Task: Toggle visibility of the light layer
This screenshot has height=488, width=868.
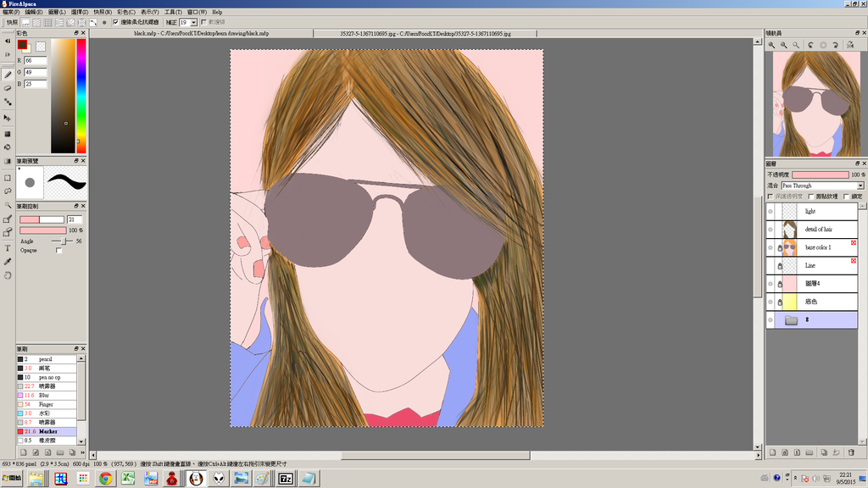Action: (x=771, y=211)
